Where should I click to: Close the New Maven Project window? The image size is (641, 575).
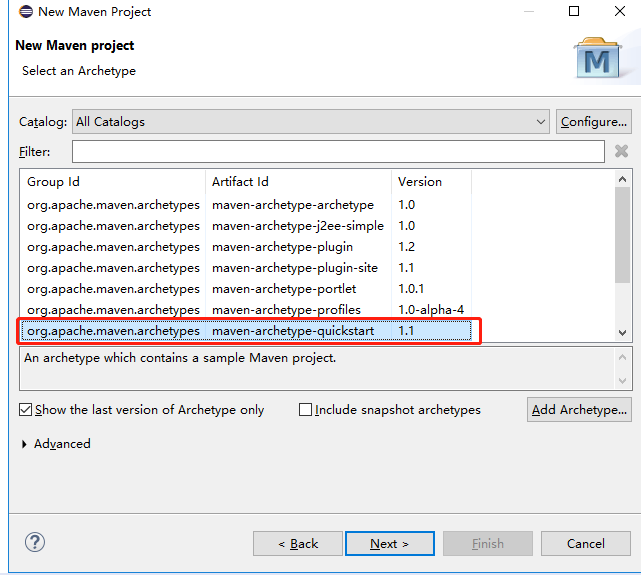coord(620,11)
